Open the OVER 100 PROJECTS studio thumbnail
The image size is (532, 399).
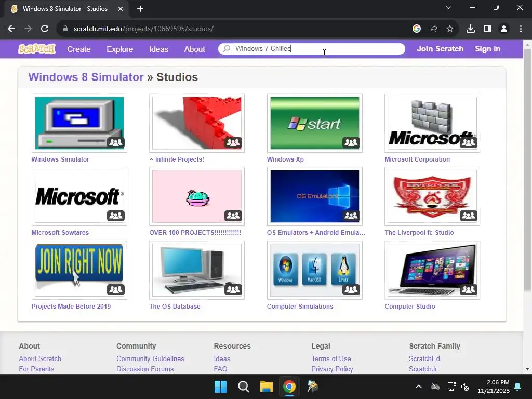tap(197, 196)
